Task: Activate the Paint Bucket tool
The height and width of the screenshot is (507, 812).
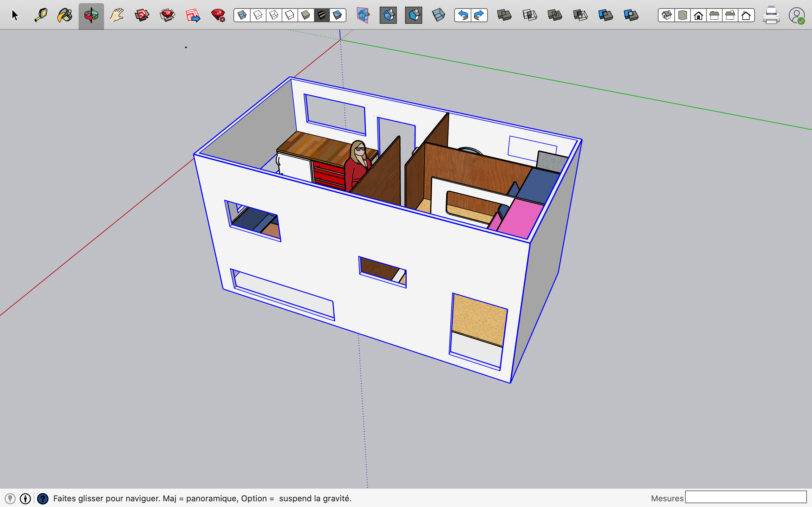Action: point(65,16)
